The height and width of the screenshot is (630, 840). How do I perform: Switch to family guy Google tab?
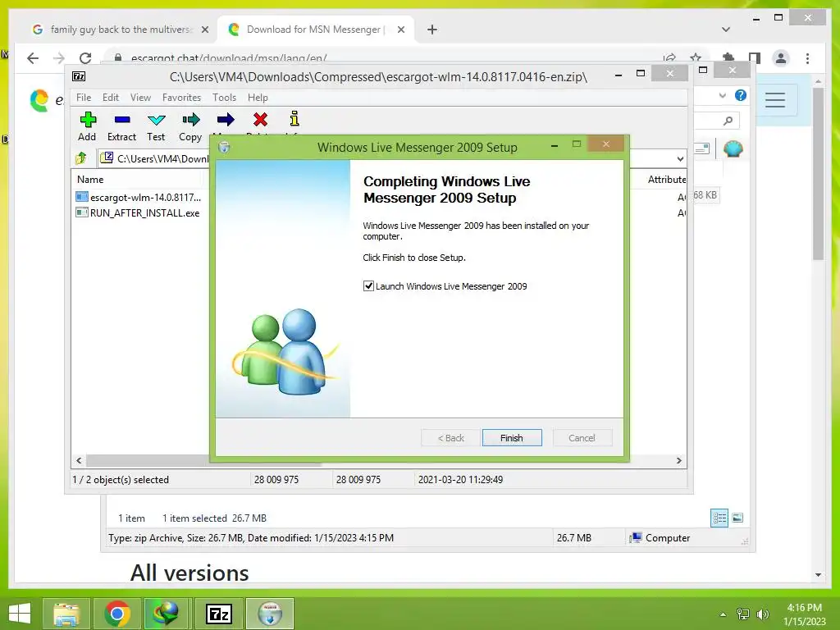(121, 30)
